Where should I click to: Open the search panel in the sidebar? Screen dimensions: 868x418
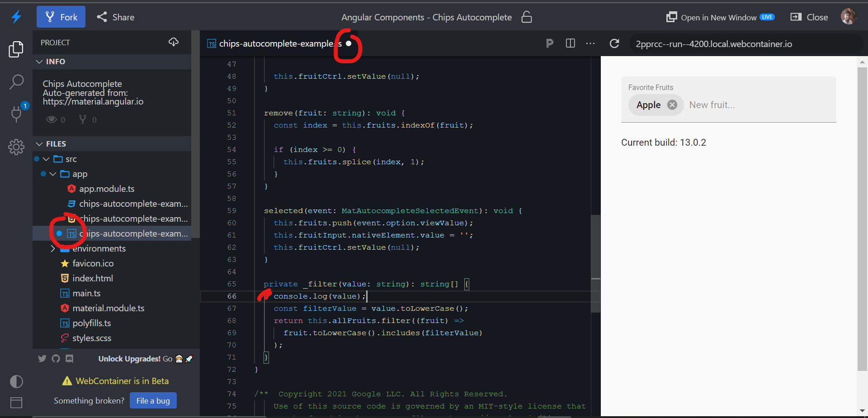click(x=16, y=82)
